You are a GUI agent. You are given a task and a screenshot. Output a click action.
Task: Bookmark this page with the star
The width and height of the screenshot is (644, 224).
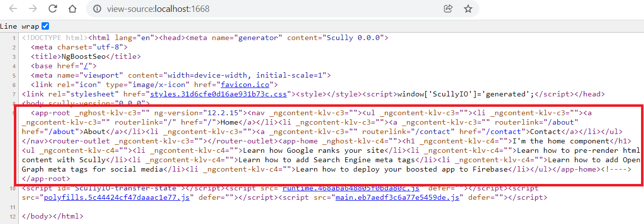click(x=468, y=8)
